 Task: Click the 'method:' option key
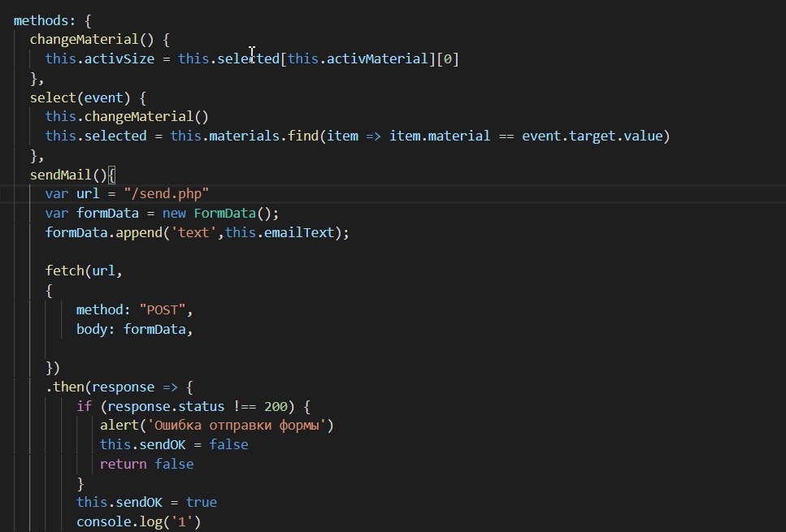pyautogui.click(x=103, y=310)
